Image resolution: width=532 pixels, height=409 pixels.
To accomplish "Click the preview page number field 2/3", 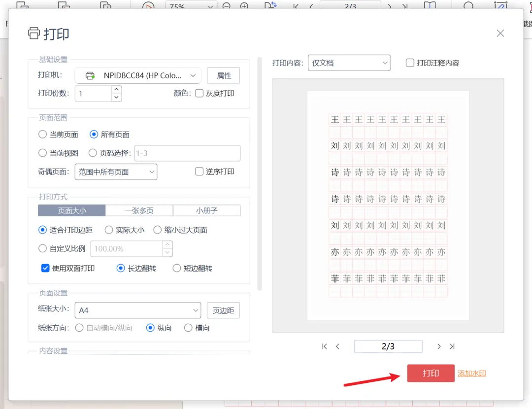I will (x=388, y=346).
